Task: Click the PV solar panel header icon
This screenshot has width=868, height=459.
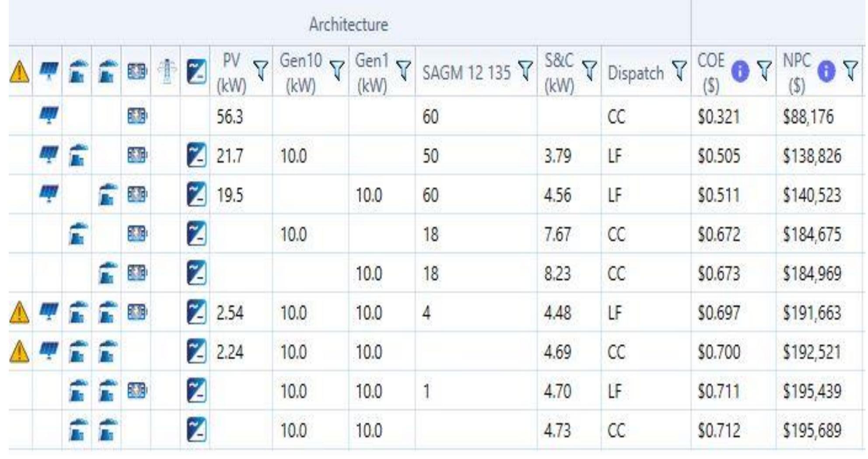Action: 49,70
